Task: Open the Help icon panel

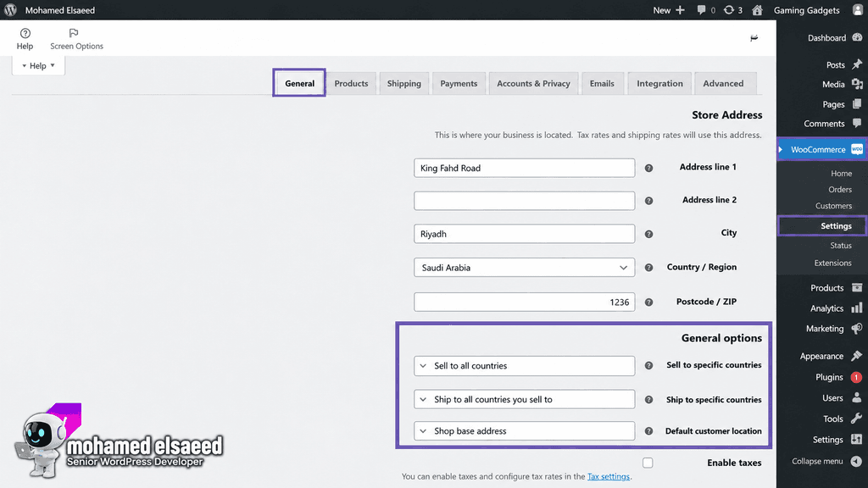Action: click(x=25, y=33)
